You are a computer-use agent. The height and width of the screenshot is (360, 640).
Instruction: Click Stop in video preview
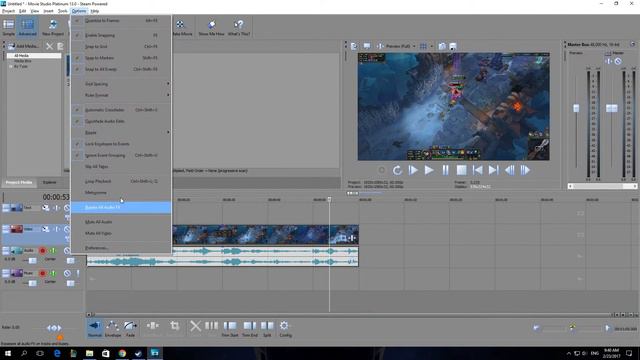tap(461, 170)
